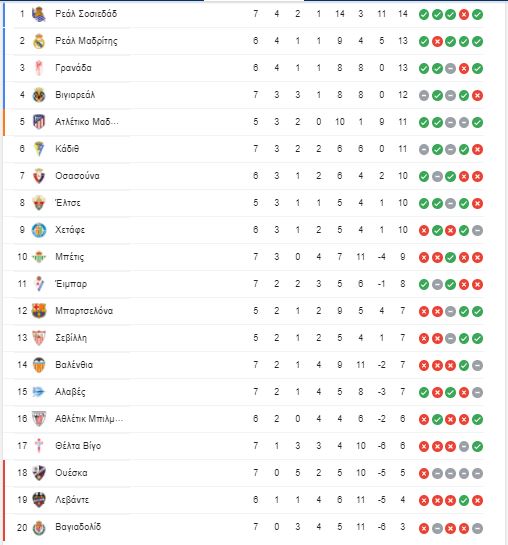Open the Μπαρτσελόνα team link
508x545 pixels.
84,311
